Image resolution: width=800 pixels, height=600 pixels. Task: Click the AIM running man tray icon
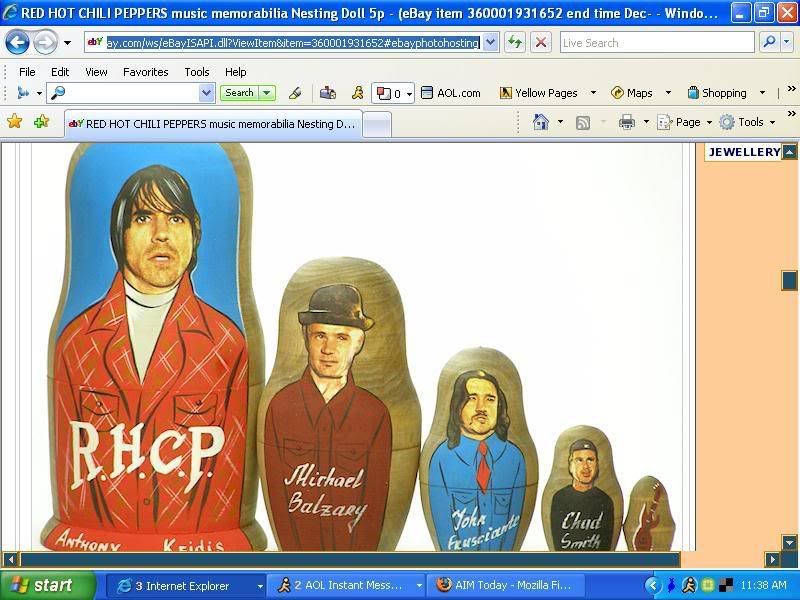pyautogui.click(x=689, y=585)
